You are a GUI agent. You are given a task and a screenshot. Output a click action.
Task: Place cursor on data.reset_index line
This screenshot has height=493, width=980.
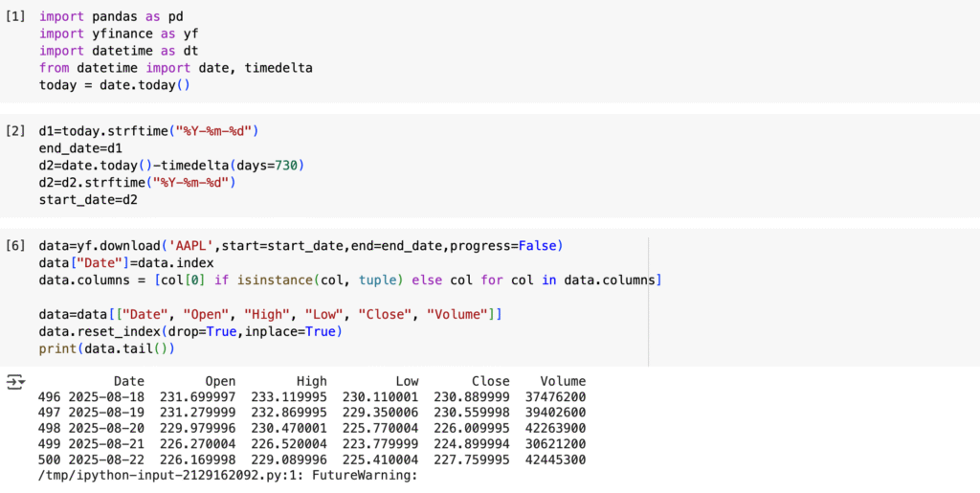(190, 331)
